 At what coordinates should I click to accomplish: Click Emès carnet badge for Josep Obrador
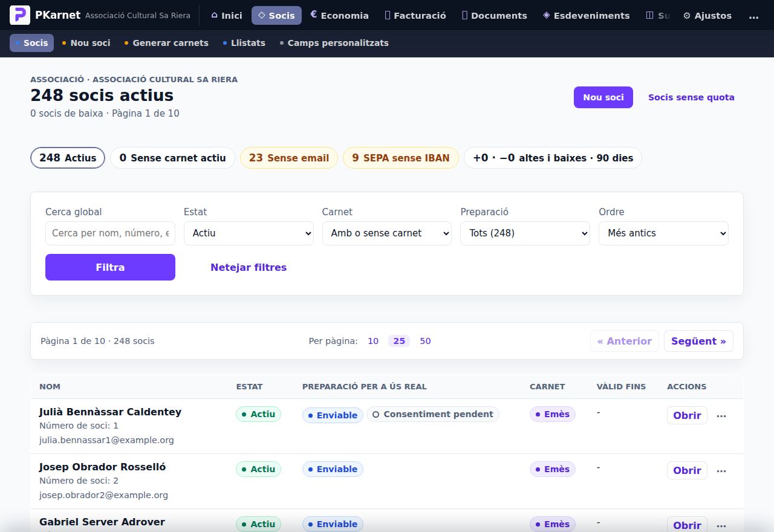553,469
